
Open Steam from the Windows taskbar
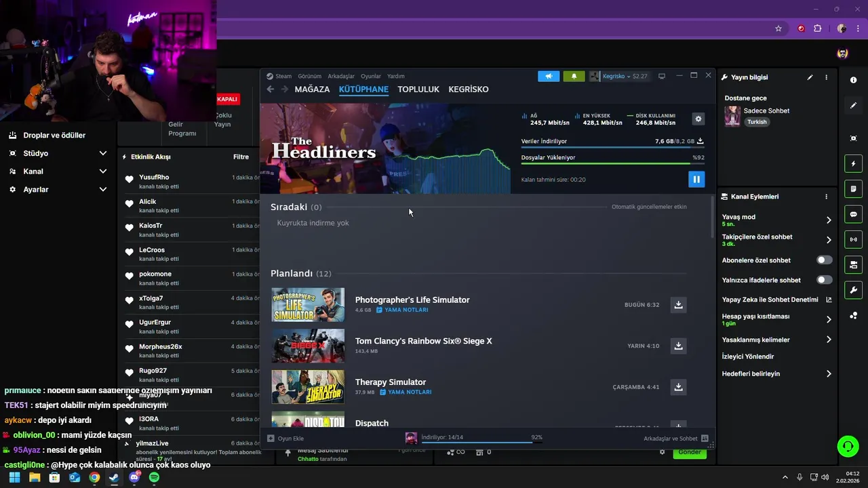114,477
